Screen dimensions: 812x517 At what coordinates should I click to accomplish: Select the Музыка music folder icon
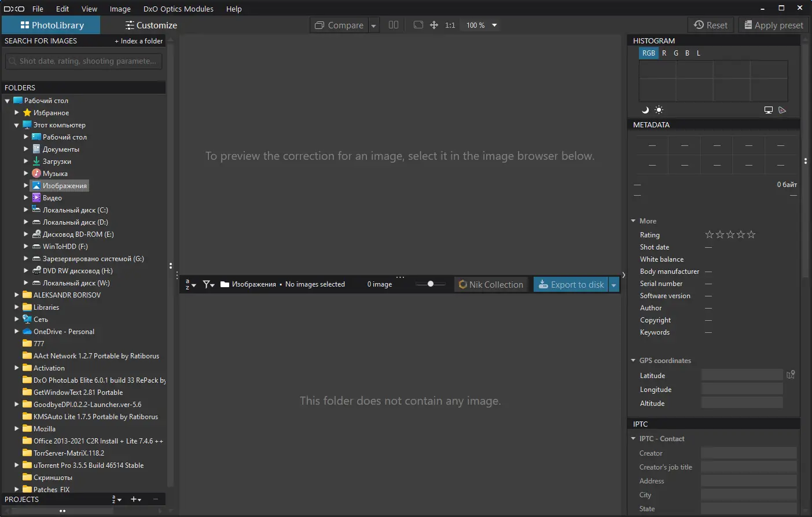[x=36, y=174]
